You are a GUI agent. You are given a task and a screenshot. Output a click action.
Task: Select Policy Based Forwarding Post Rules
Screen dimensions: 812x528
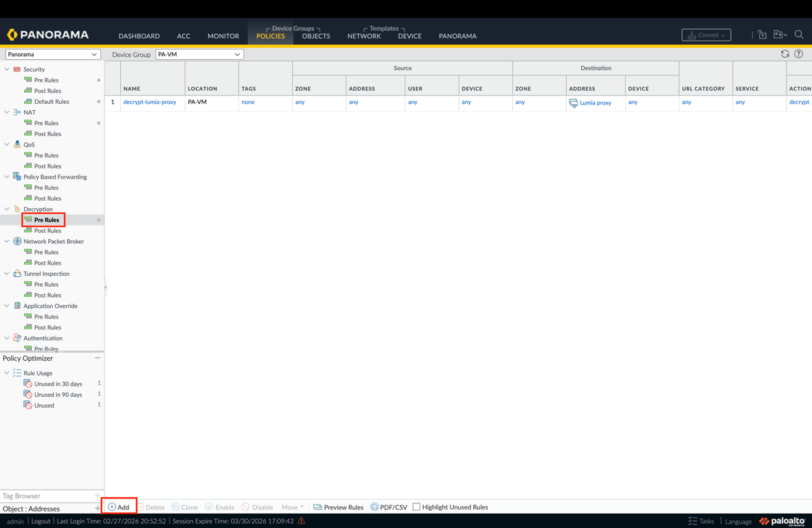coord(47,199)
